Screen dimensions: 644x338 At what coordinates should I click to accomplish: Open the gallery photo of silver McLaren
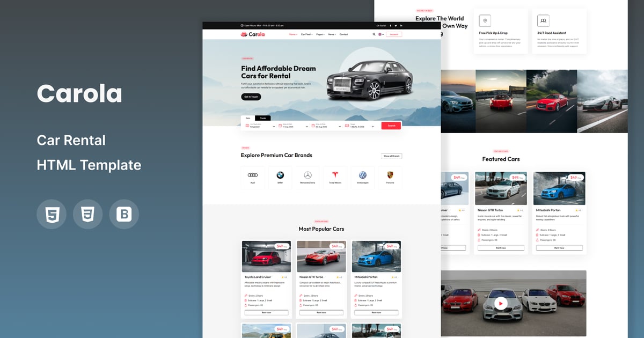pos(602,101)
